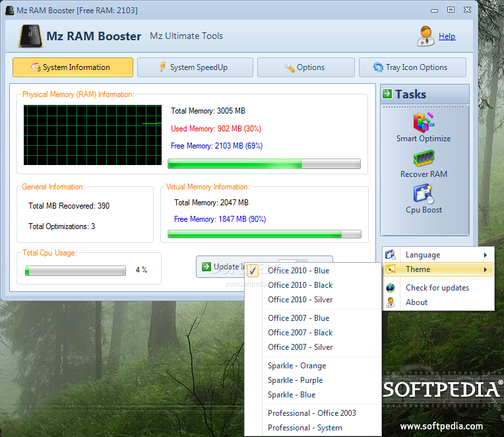This screenshot has width=504, height=437.
Task: Apply the Office 2010 - Black theme
Action: [313, 285]
